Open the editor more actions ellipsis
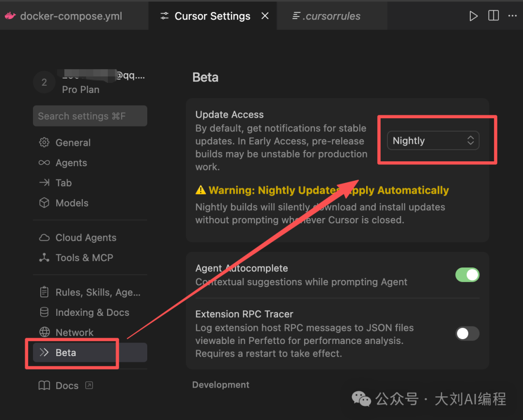The width and height of the screenshot is (523, 420). point(512,16)
